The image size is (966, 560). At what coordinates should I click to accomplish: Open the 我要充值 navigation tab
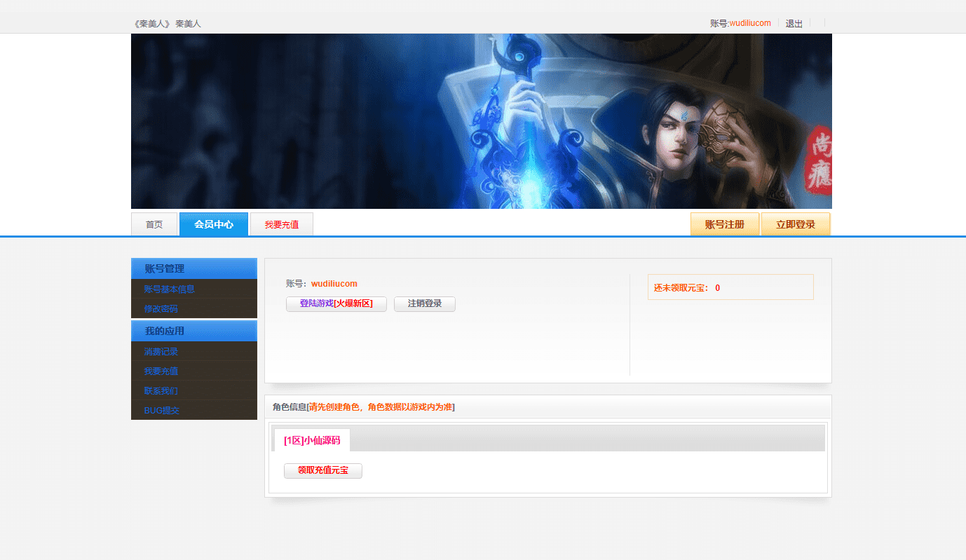coord(282,224)
